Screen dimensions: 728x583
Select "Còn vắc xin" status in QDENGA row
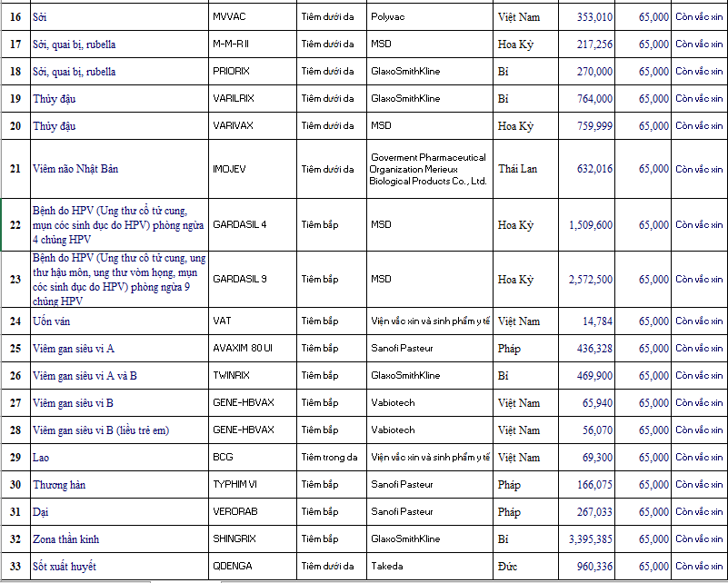[x=699, y=567]
